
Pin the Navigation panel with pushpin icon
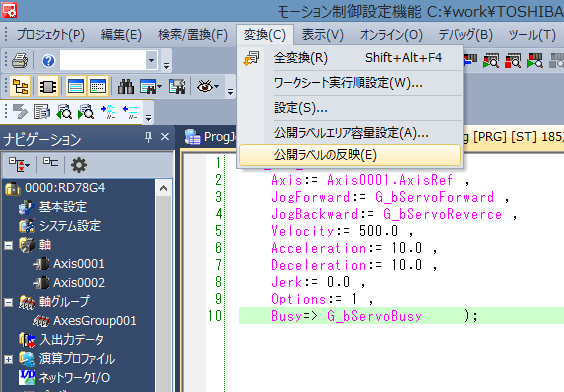[148, 137]
